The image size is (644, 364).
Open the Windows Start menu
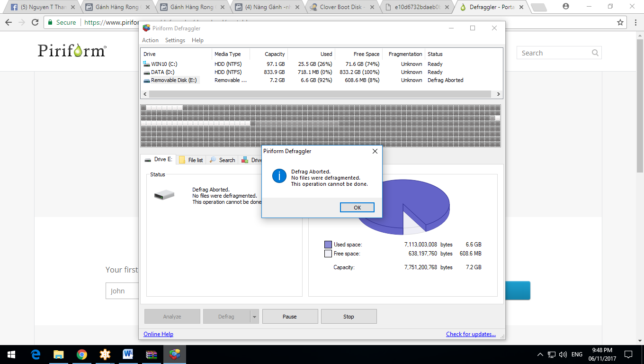[11, 355]
